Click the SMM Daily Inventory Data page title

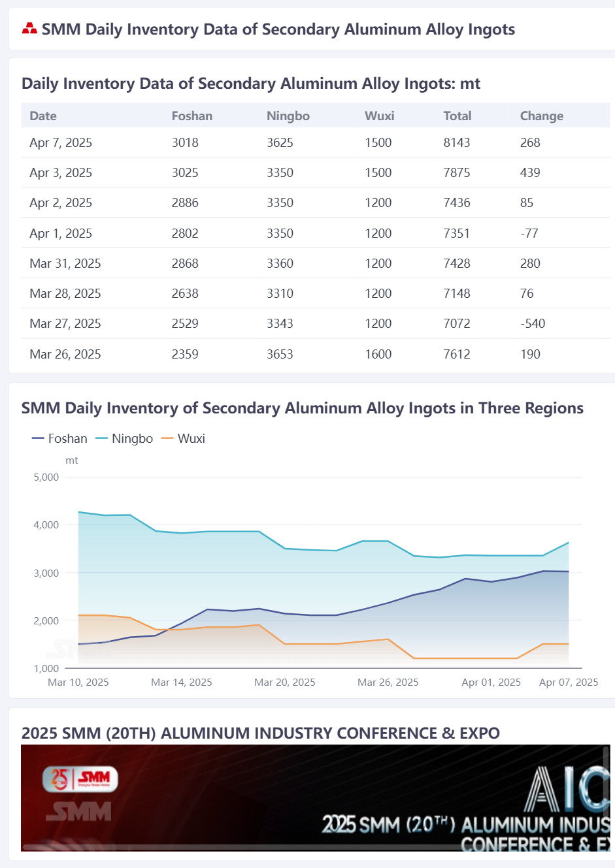tap(278, 29)
